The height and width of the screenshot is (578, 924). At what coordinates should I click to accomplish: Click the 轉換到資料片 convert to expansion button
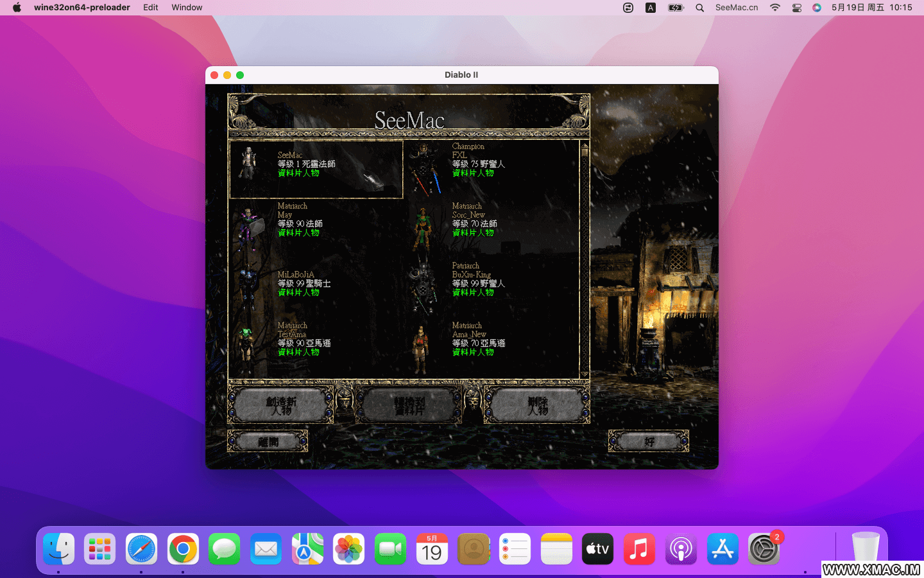point(409,405)
